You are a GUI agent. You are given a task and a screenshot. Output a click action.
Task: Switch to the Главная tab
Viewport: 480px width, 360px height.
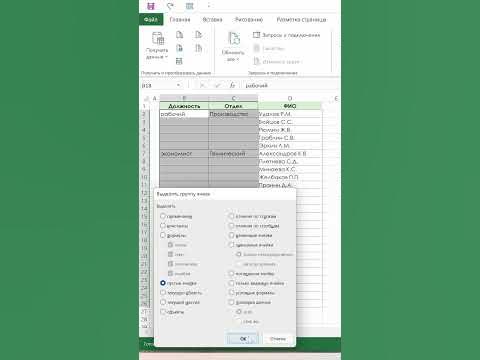coord(180,20)
